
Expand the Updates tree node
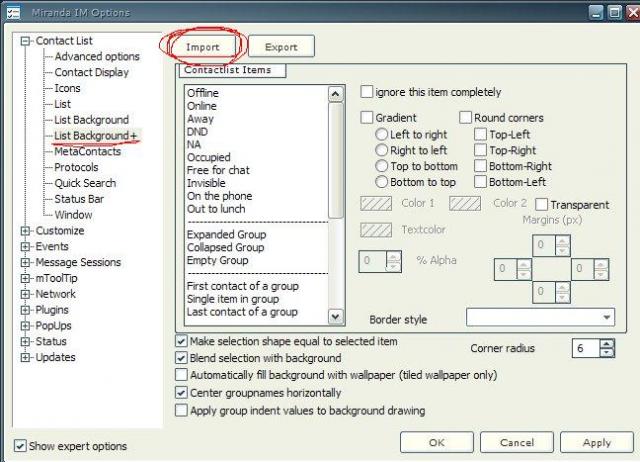[x=25, y=358]
